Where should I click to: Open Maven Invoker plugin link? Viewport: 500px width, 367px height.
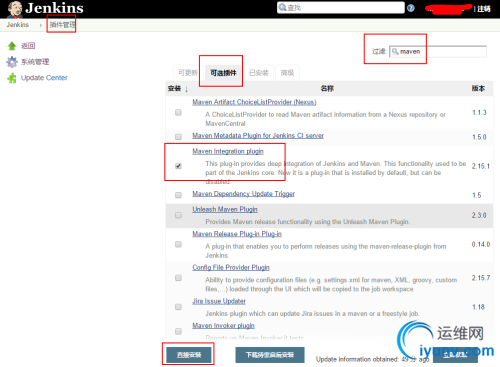coord(223,326)
